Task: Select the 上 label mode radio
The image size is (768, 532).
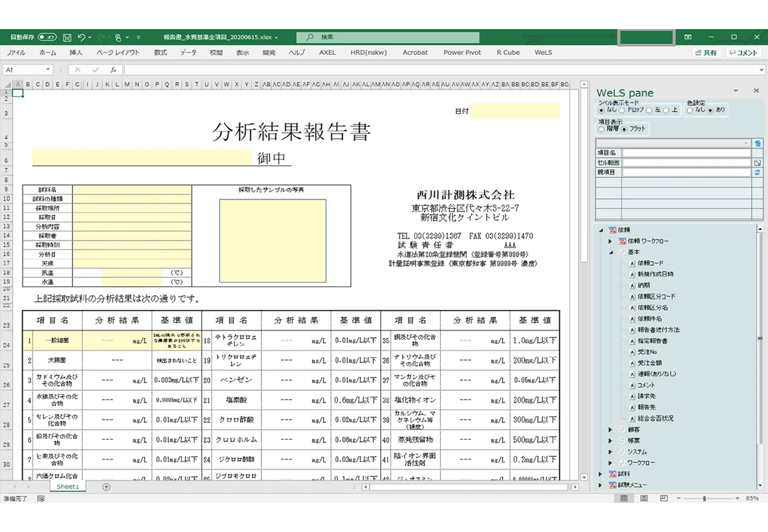Action: pyautogui.click(x=666, y=110)
